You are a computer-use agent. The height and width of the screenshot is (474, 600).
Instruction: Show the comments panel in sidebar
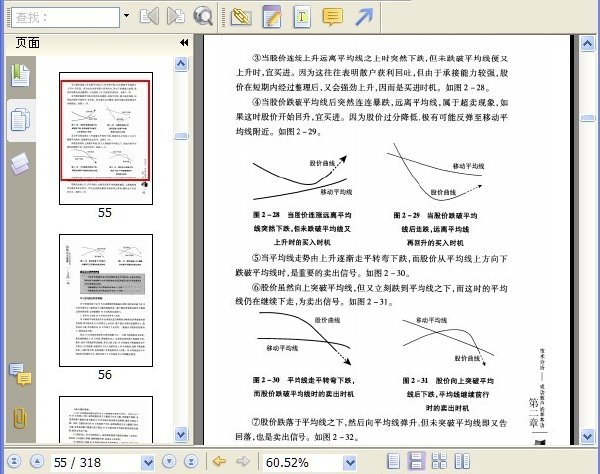pos(20,374)
